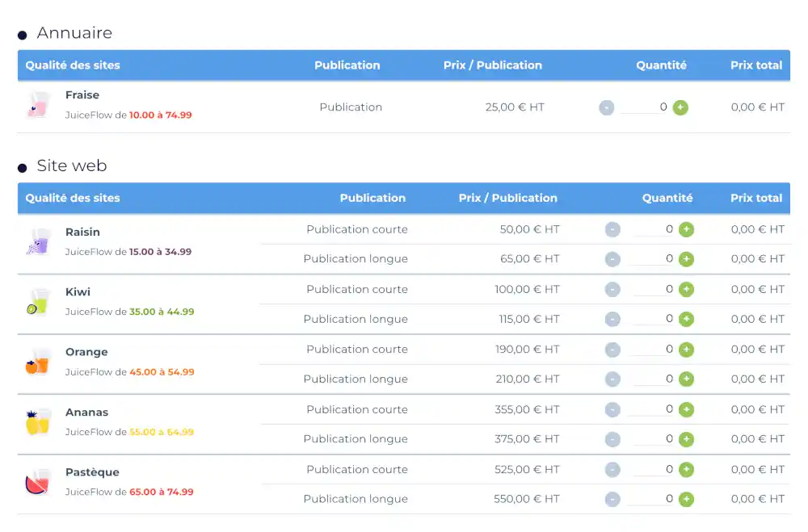The image size is (808, 532).
Task: Click Prix total header in Site web table
Action: click(x=756, y=199)
